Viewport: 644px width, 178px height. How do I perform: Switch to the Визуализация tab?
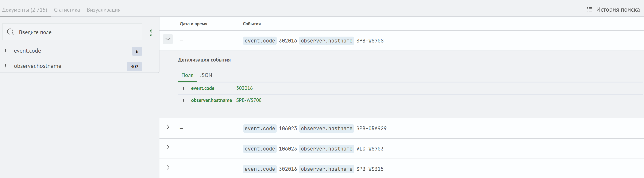click(x=104, y=10)
